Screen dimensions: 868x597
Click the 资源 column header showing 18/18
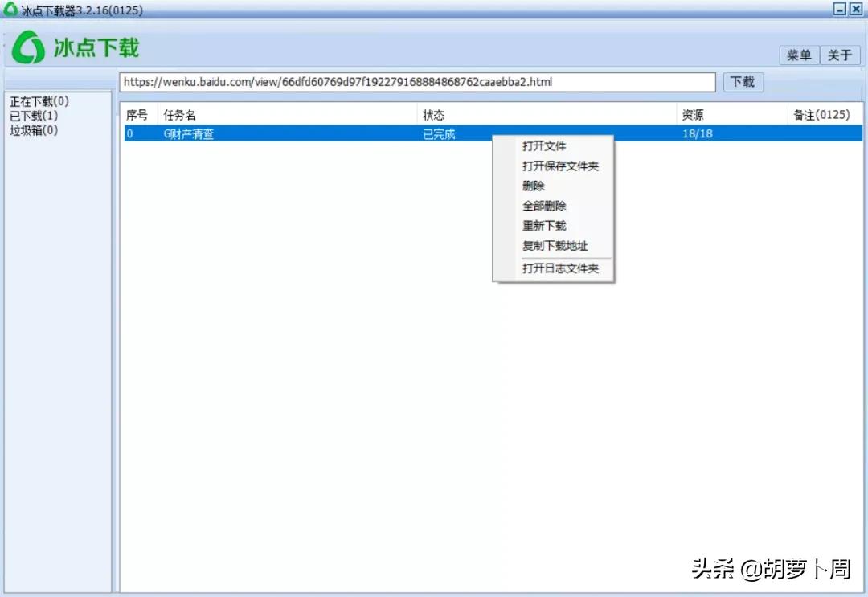coord(693,114)
